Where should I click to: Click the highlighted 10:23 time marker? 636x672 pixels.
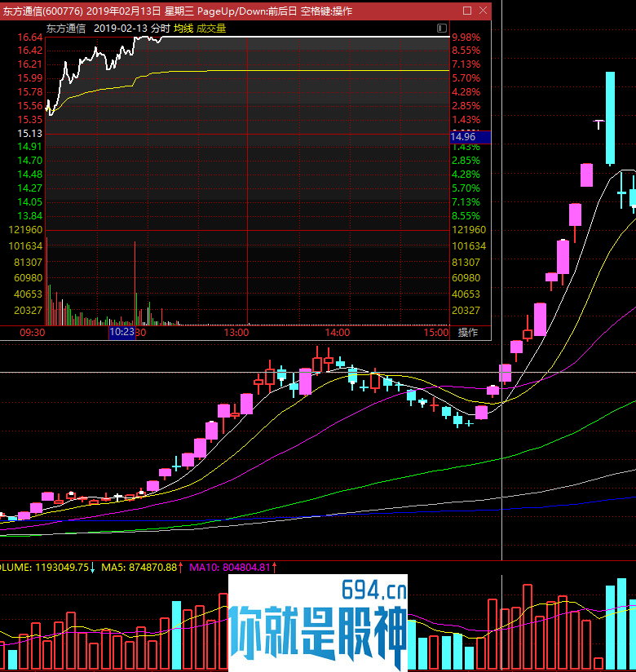(x=122, y=332)
